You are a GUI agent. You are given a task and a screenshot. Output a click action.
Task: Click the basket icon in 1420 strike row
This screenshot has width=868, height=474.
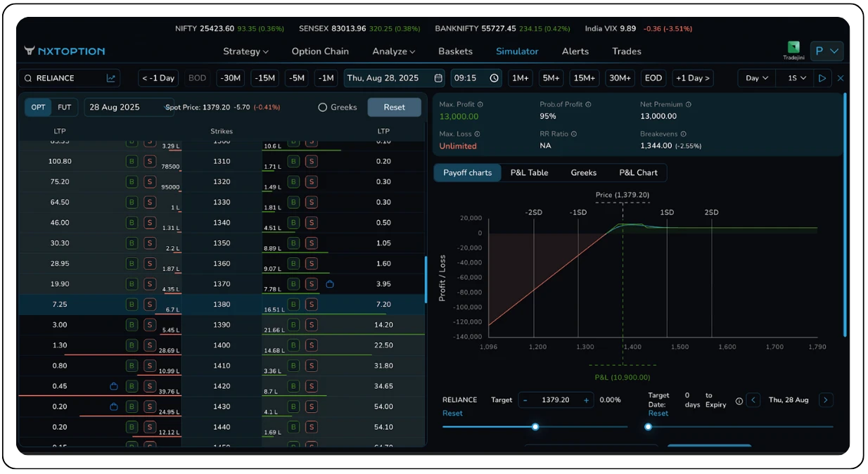click(114, 386)
